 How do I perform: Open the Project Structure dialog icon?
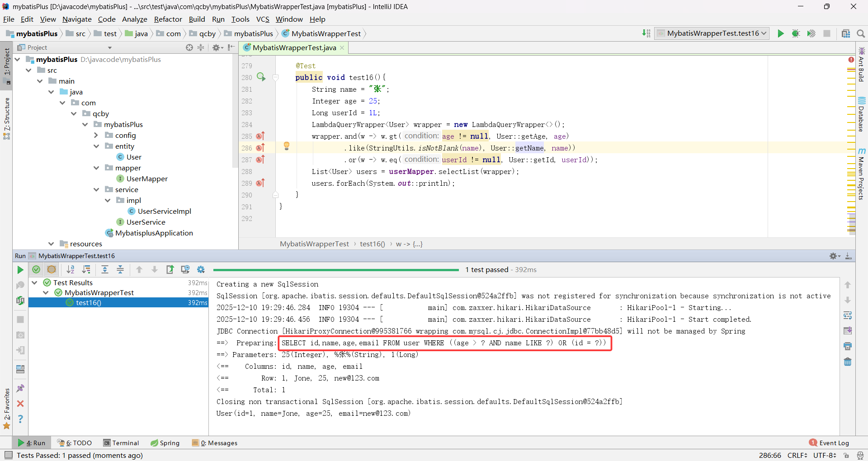pyautogui.click(x=846, y=33)
